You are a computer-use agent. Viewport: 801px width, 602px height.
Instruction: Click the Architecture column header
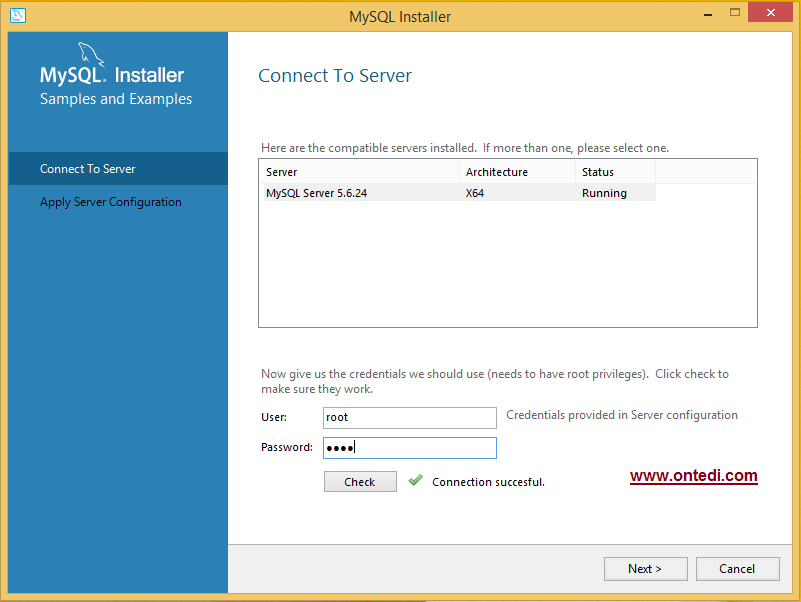517,172
